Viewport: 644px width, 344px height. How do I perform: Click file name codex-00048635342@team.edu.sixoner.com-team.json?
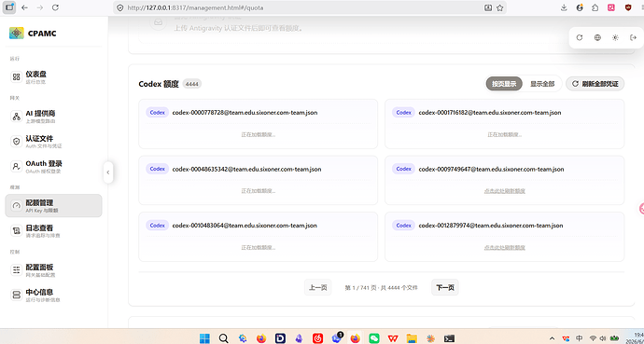pos(246,169)
